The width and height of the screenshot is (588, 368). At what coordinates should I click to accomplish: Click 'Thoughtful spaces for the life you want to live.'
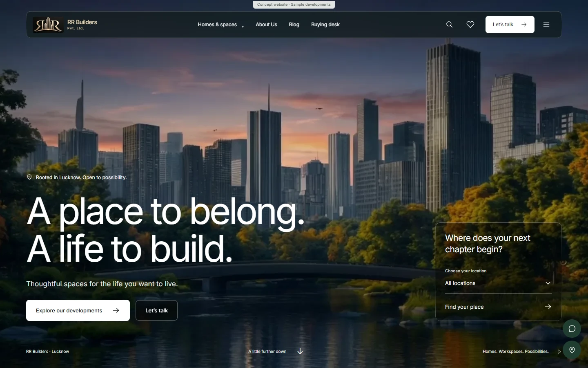point(102,284)
